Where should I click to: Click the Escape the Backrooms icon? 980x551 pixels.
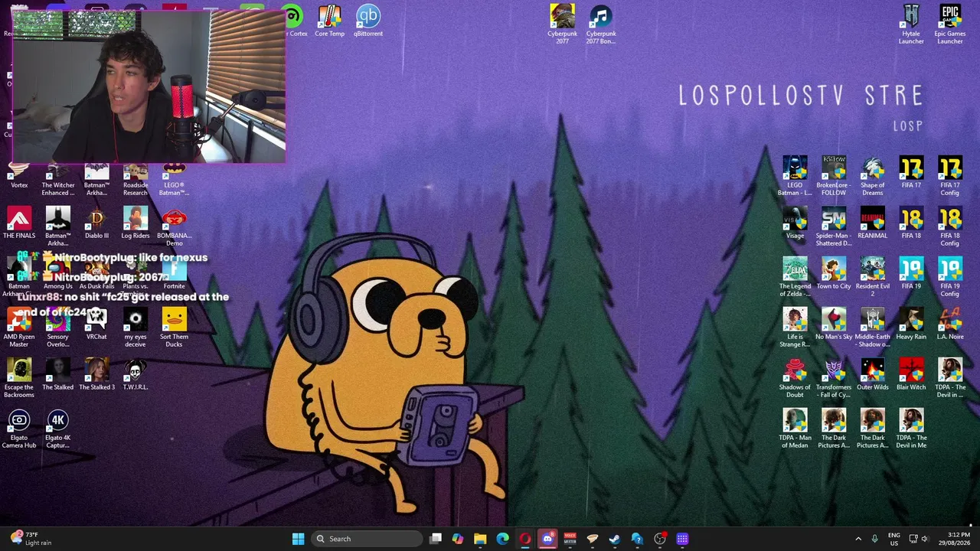[x=19, y=378]
